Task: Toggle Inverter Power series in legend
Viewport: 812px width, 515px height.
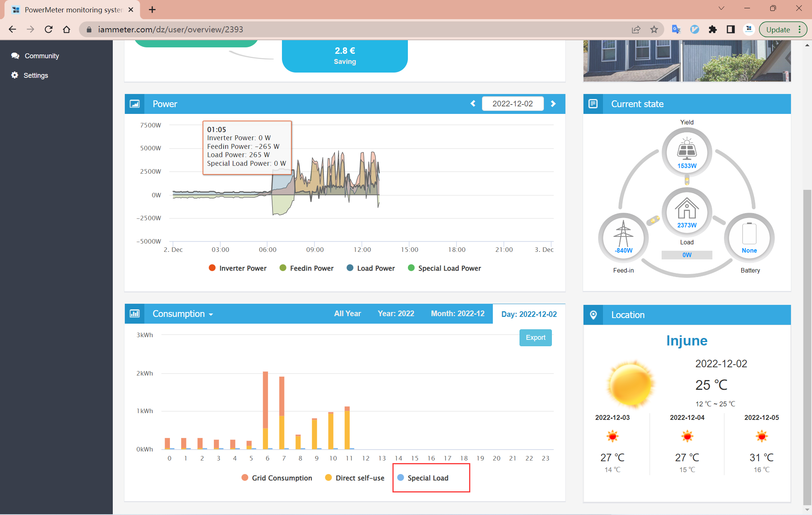Action: coord(238,268)
